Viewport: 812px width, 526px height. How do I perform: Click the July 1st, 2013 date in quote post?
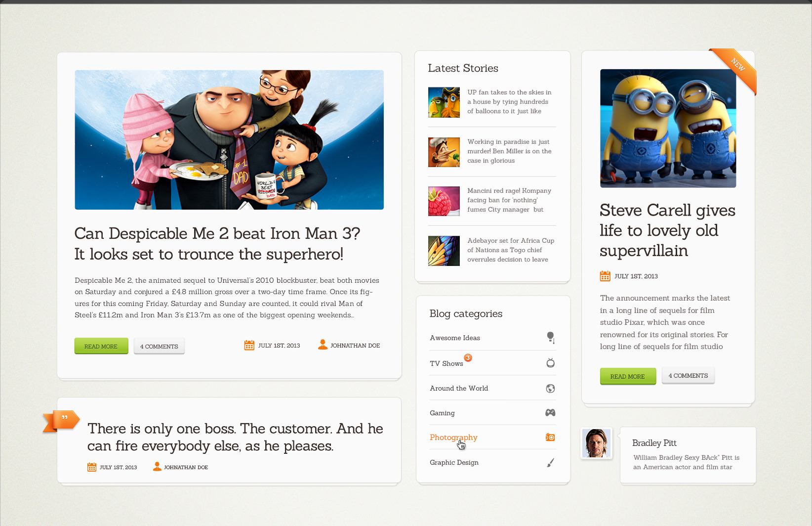(118, 467)
